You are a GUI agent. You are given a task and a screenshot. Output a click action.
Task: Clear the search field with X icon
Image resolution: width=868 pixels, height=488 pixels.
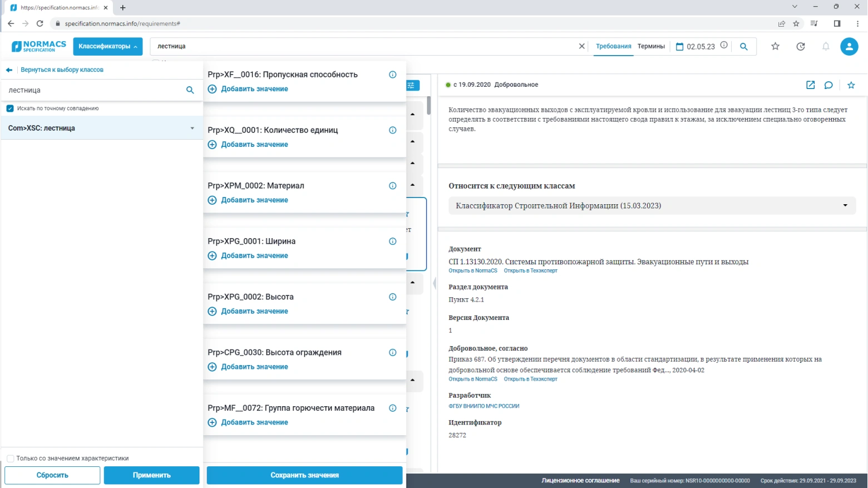[581, 46]
